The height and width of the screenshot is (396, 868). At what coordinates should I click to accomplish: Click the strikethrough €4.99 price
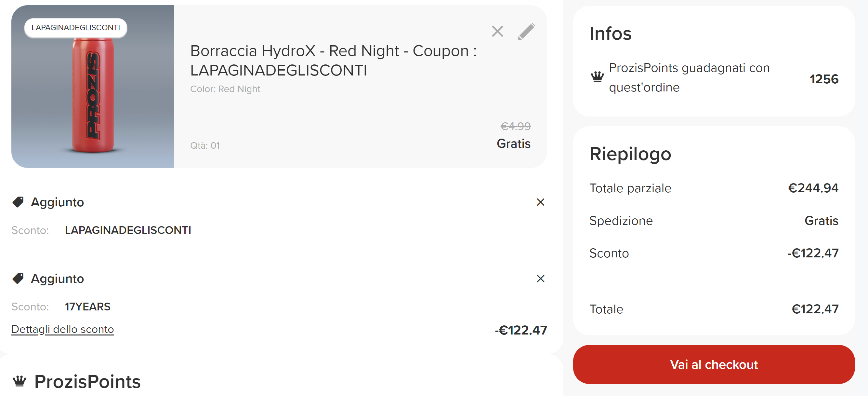(516, 126)
